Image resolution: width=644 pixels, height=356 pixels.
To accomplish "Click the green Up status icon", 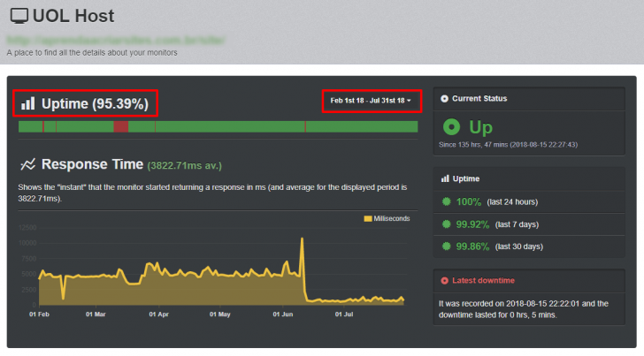I will click(451, 126).
